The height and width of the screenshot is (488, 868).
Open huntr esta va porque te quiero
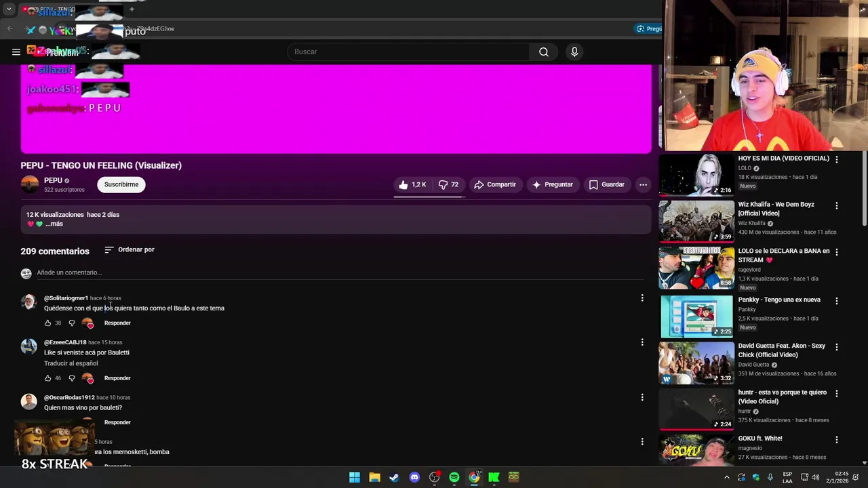[783, 396]
